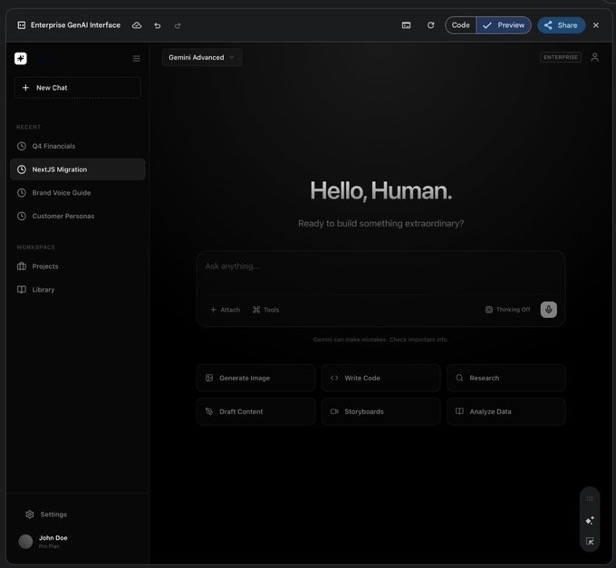Collapse sidebar using the hamburger icon

coord(137,58)
